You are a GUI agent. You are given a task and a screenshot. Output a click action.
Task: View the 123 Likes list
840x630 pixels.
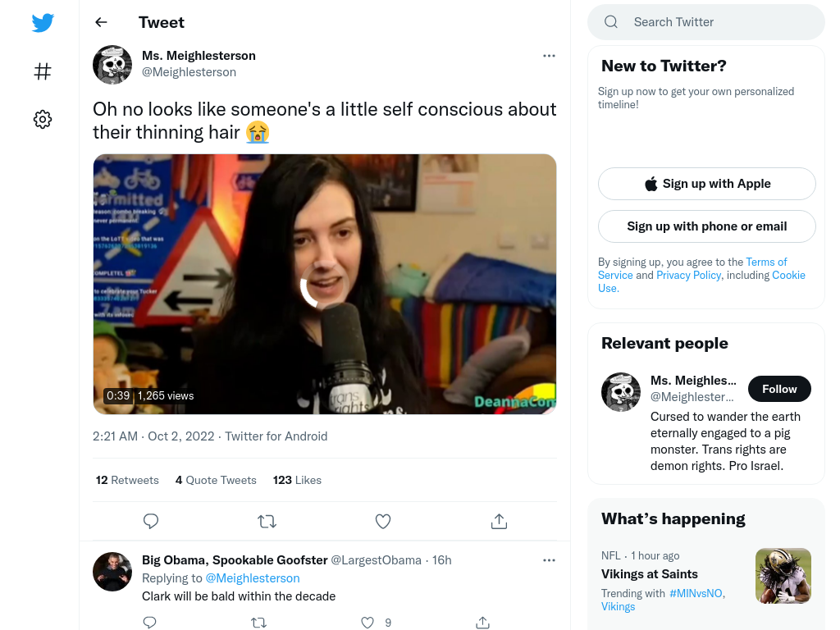pyautogui.click(x=297, y=480)
